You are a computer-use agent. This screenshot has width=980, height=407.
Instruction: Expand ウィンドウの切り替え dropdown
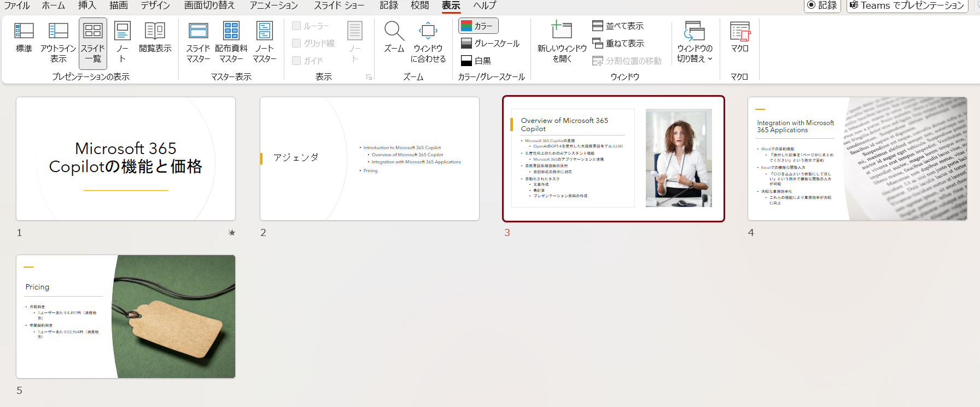695,43
